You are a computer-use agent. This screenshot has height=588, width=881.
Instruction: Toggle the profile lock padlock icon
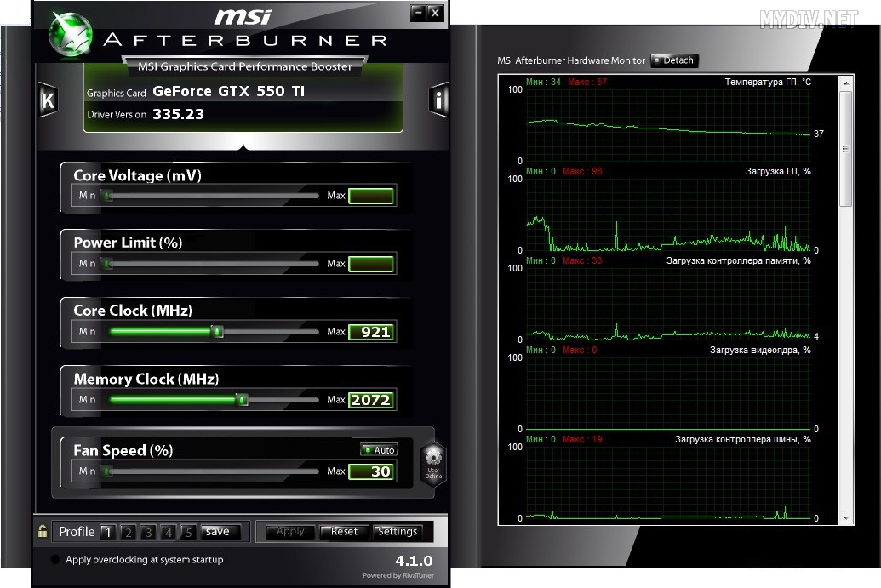[43, 531]
